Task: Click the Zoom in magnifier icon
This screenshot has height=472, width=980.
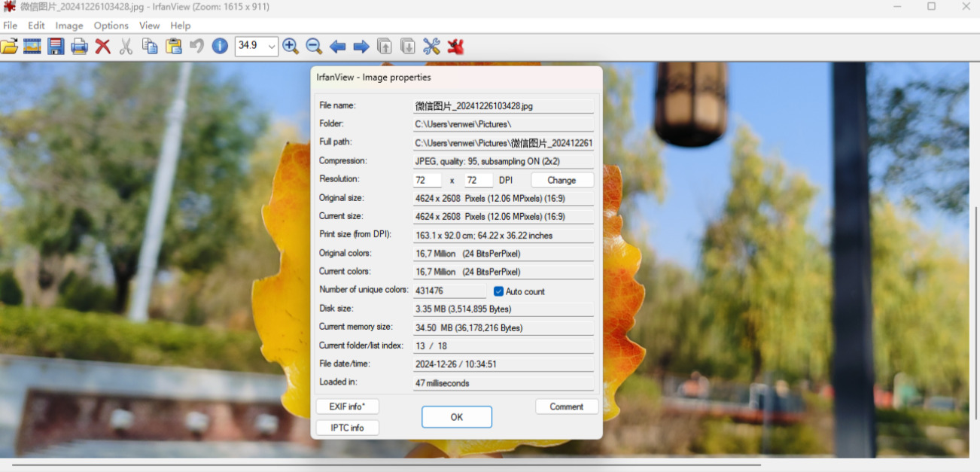Action: coord(291,46)
